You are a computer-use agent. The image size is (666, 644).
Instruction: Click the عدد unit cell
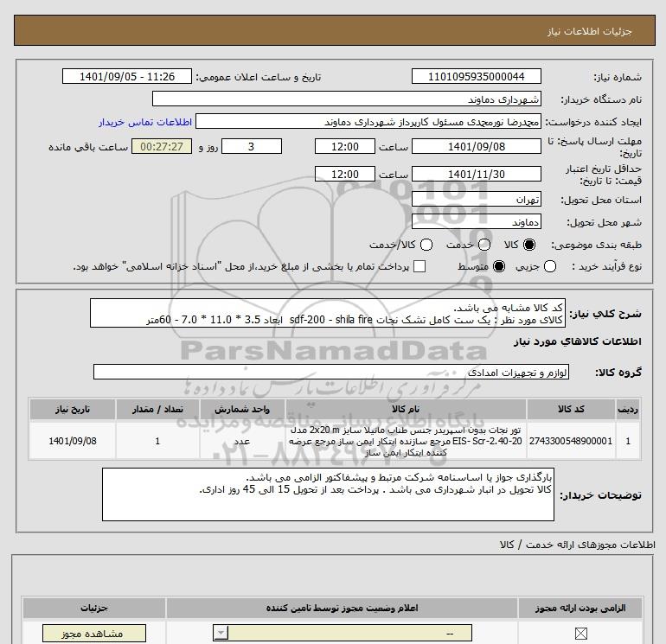tap(242, 441)
